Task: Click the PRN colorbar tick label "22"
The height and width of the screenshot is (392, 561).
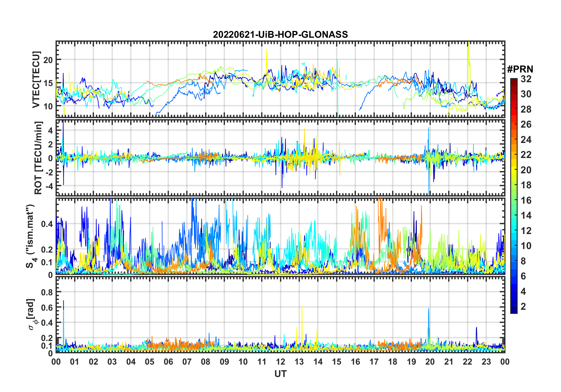Action: click(526, 155)
